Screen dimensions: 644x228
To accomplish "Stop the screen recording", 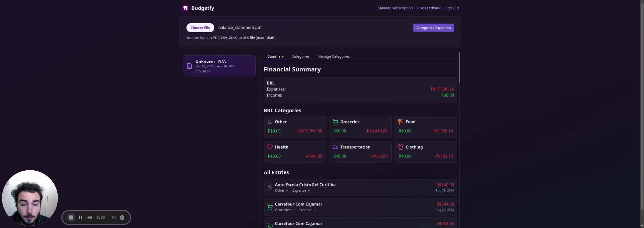I will point(71,218).
